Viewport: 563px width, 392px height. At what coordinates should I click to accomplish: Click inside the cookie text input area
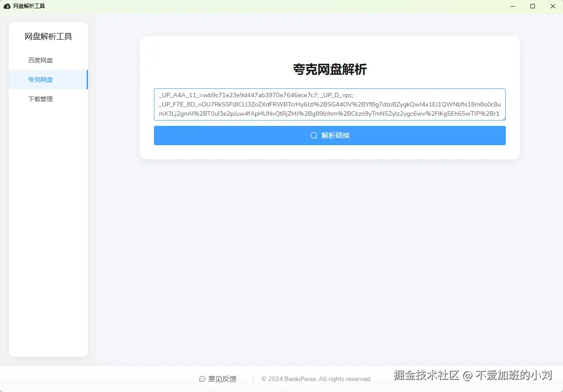click(330, 104)
